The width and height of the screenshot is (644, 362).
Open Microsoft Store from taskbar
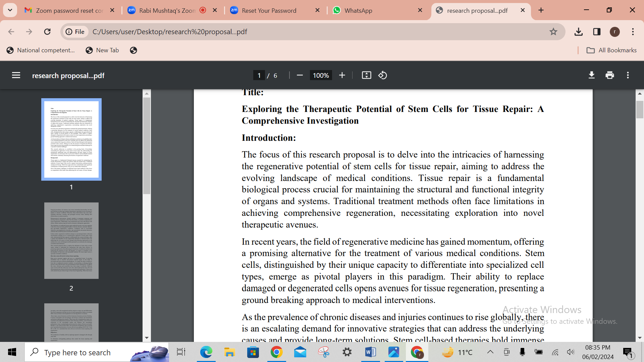coord(253,352)
